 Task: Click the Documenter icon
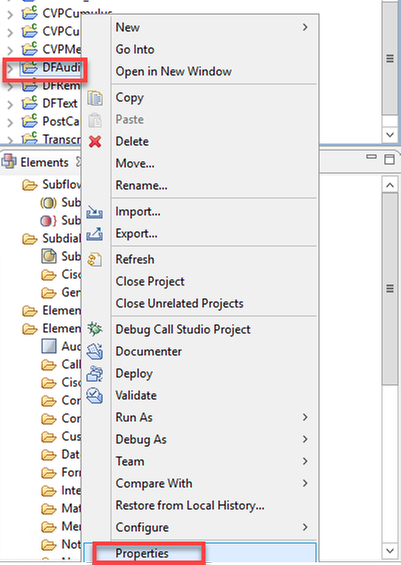point(95,351)
